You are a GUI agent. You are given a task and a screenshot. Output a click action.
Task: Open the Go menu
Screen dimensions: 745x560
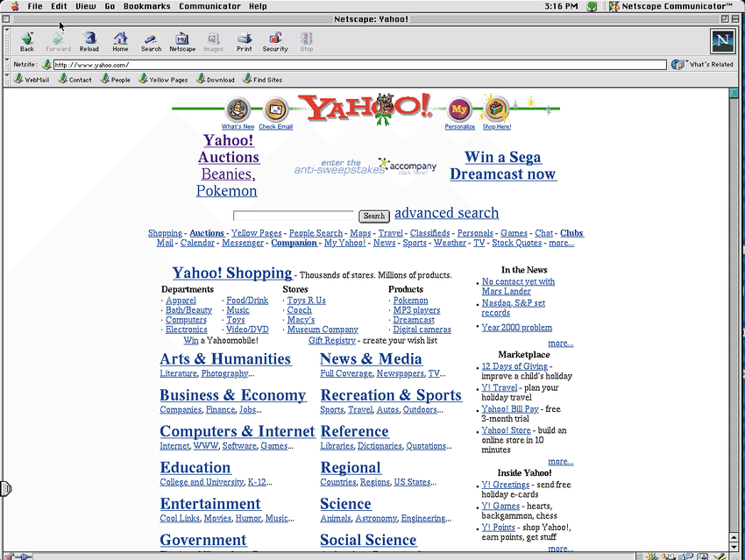110,6
